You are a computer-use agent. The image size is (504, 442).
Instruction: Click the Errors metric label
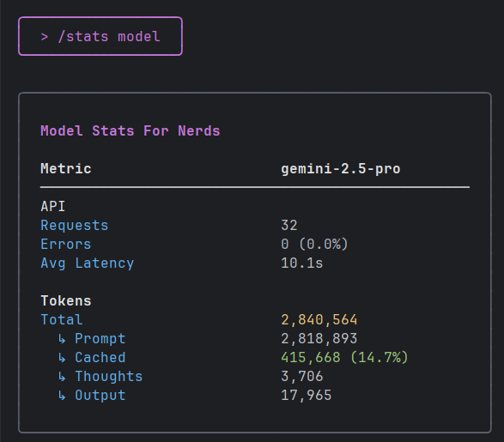(66, 244)
